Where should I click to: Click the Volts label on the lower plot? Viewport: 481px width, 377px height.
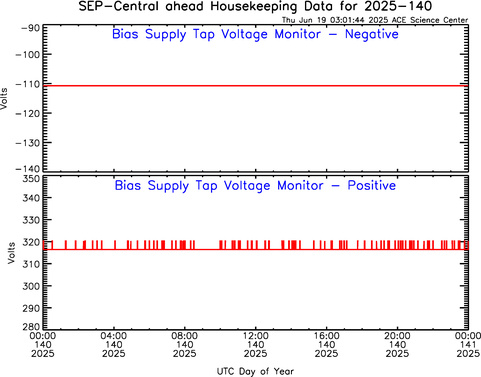12,253
